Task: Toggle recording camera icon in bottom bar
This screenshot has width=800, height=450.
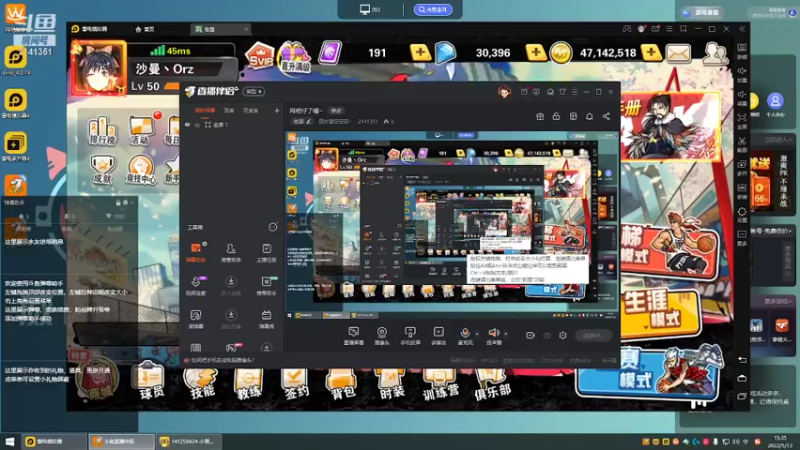Action: coord(531,335)
